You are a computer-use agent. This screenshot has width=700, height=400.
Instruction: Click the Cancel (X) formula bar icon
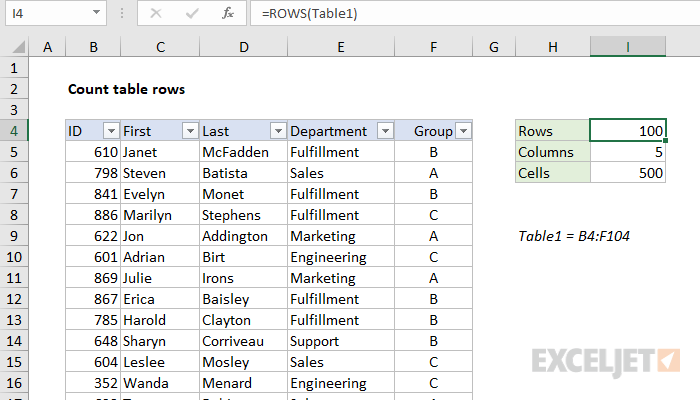click(155, 14)
